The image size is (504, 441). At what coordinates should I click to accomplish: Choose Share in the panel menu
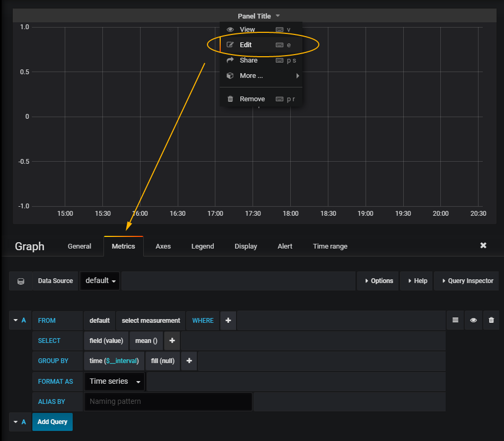[261, 60]
